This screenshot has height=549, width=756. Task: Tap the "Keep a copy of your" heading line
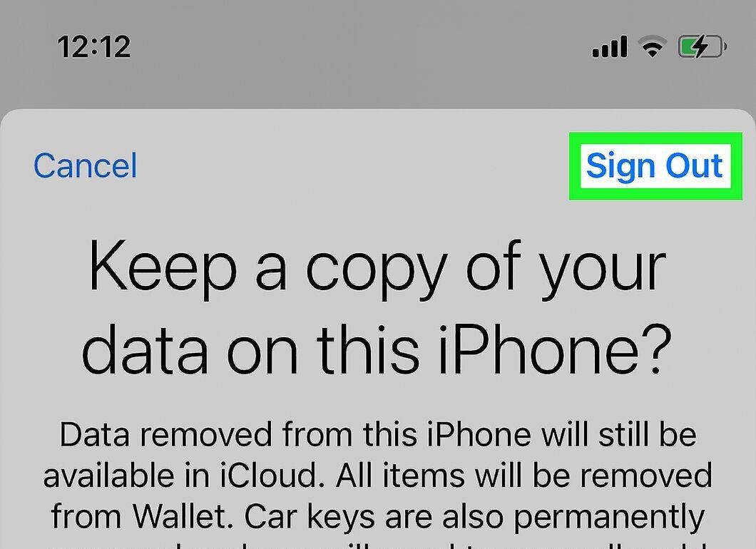pyautogui.click(x=378, y=269)
